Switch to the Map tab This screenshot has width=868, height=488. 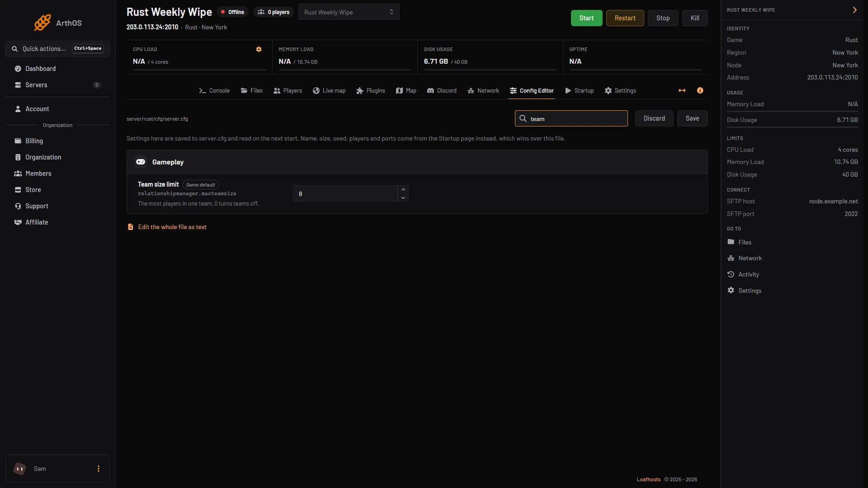[406, 90]
